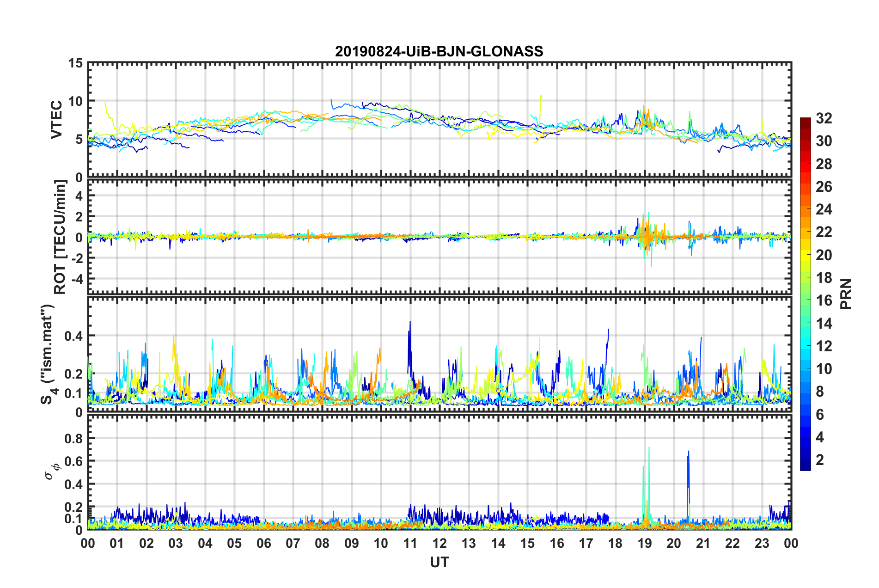
Task: Select the "ROT [TECU/min]" axis label
Action: coord(60,237)
